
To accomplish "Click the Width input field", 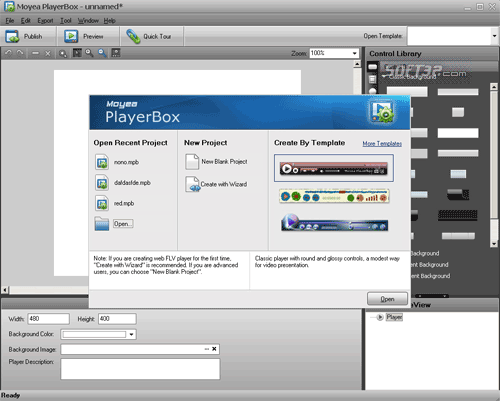I will tap(49, 319).
